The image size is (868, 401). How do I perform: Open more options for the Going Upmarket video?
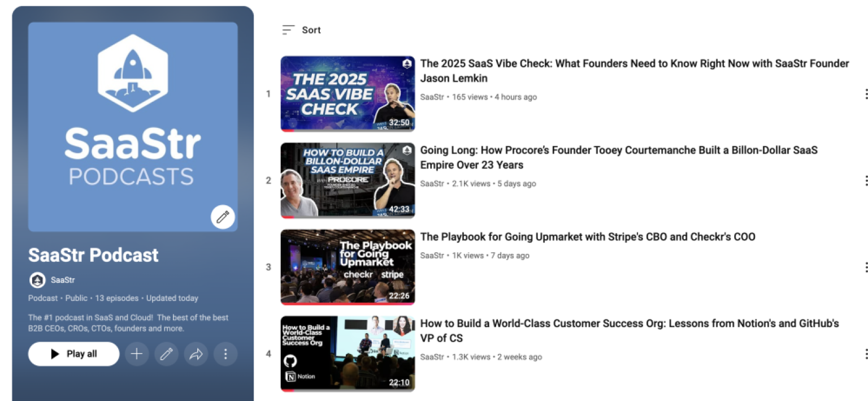point(865,267)
